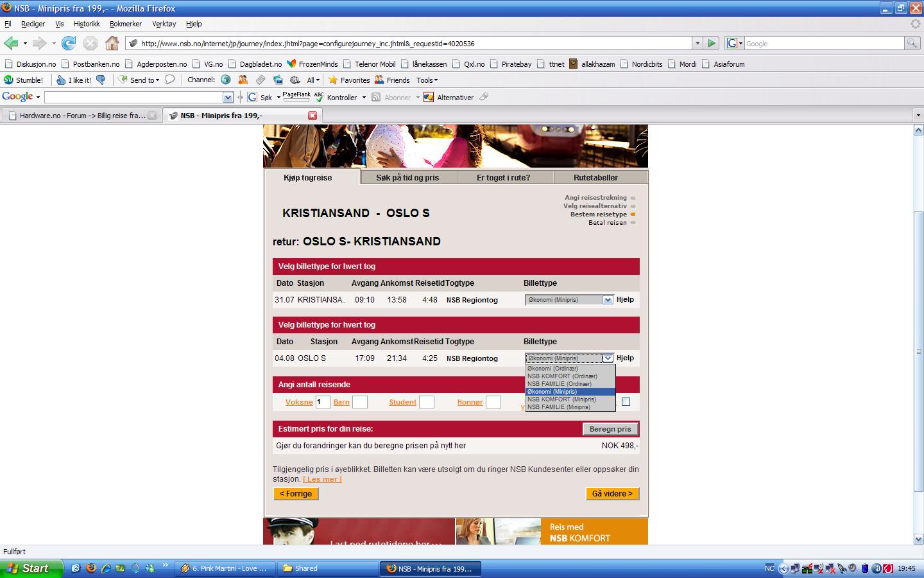Click the Gå videre > button

[612, 494]
